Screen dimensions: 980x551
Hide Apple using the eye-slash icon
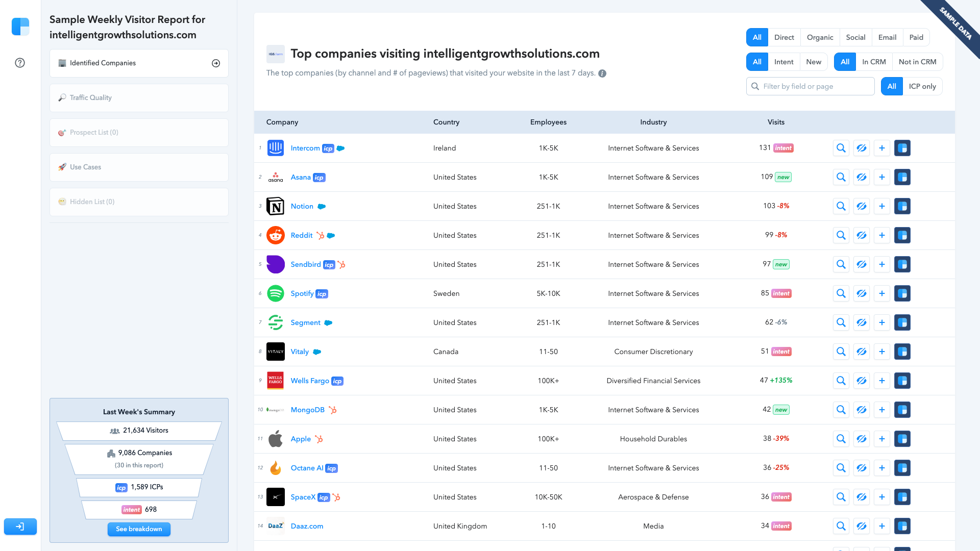862,439
